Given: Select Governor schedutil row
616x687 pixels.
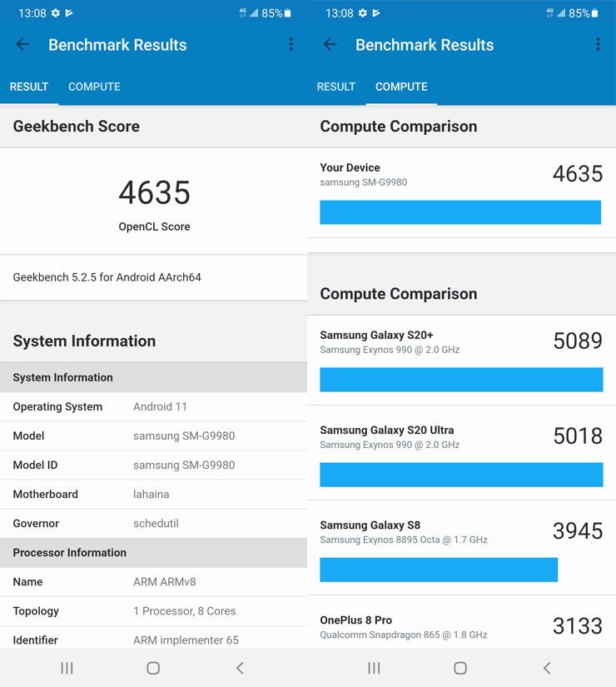Looking at the screenshot, I should coord(153,524).
